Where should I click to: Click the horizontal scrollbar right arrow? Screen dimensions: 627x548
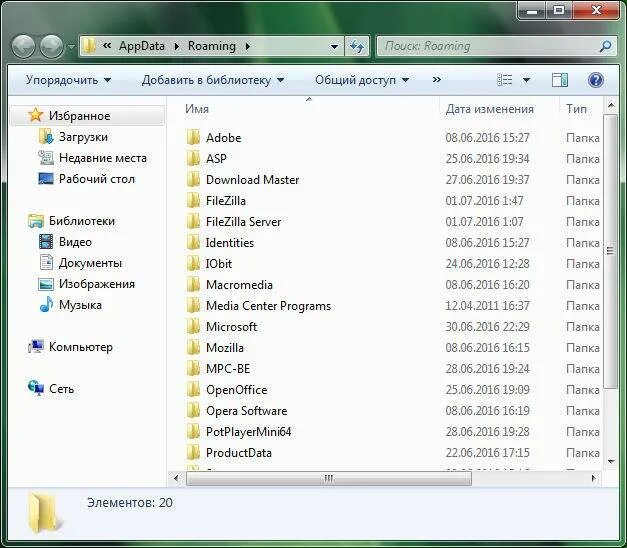click(593, 478)
